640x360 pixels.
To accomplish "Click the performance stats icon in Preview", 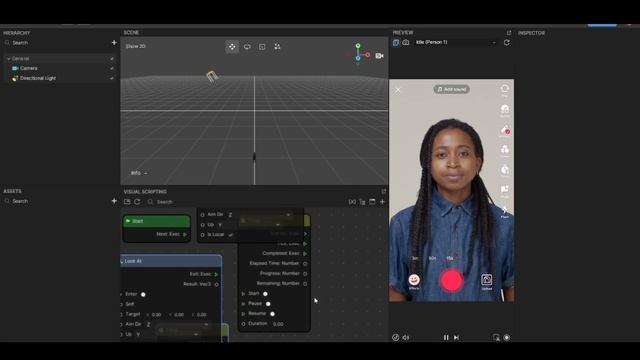I will tap(395, 338).
